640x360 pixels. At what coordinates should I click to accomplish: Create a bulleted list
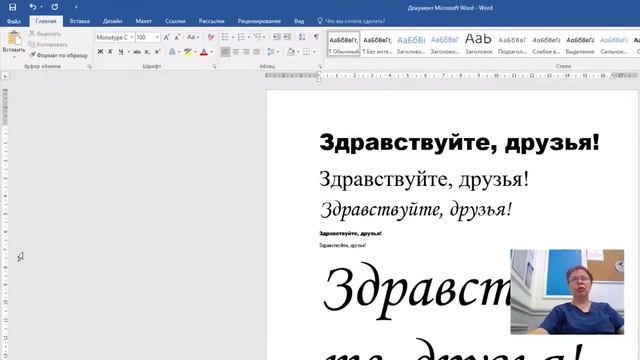(x=225, y=38)
